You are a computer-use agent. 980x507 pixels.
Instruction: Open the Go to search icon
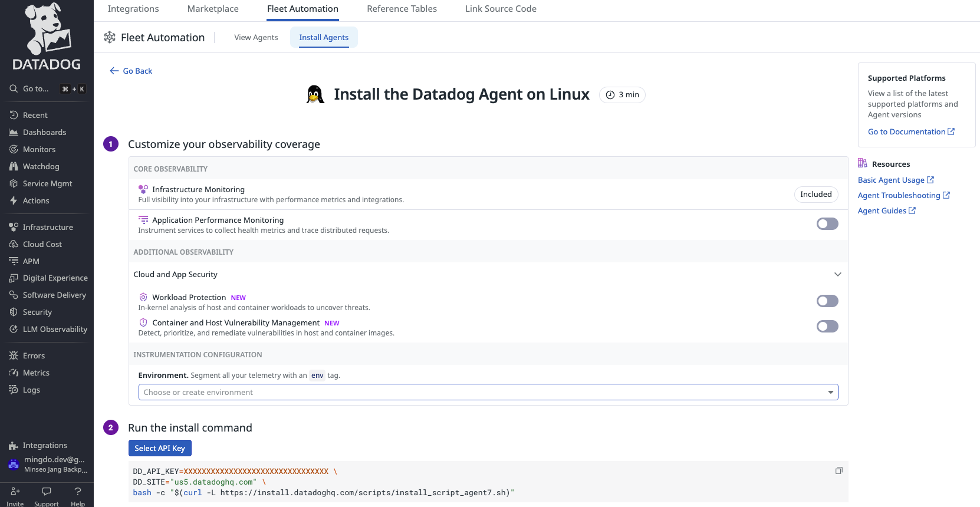click(14, 88)
